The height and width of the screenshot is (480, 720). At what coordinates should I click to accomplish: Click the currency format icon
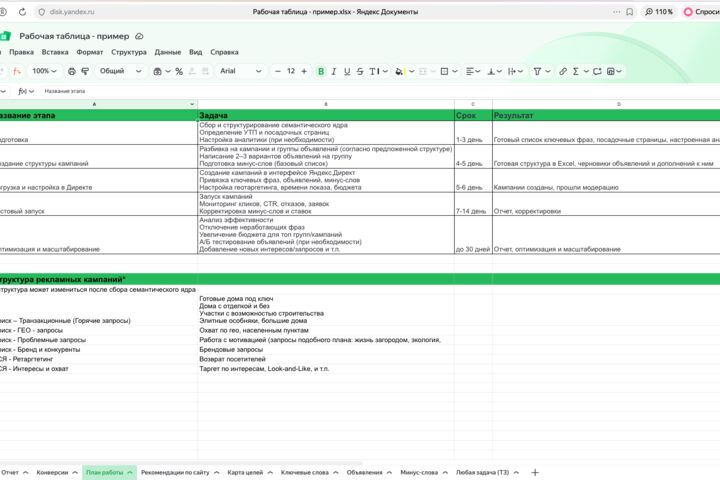tap(158, 71)
